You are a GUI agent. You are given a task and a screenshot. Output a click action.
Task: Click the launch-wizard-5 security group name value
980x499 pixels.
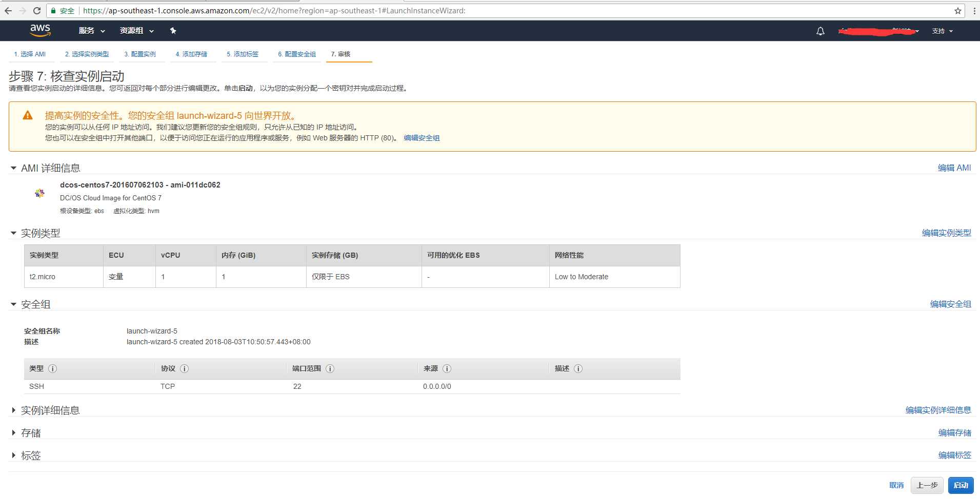pos(152,331)
